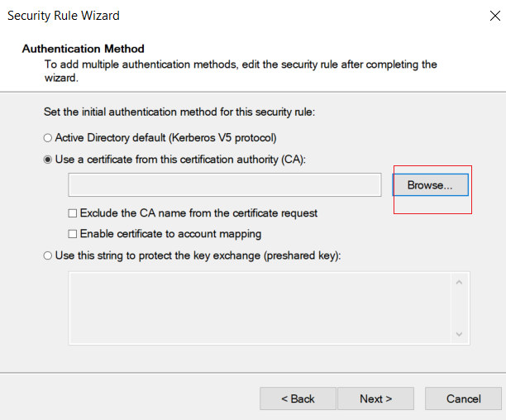This screenshot has height=420, width=506.
Task: Click the certification authority name field
Action: 225,185
